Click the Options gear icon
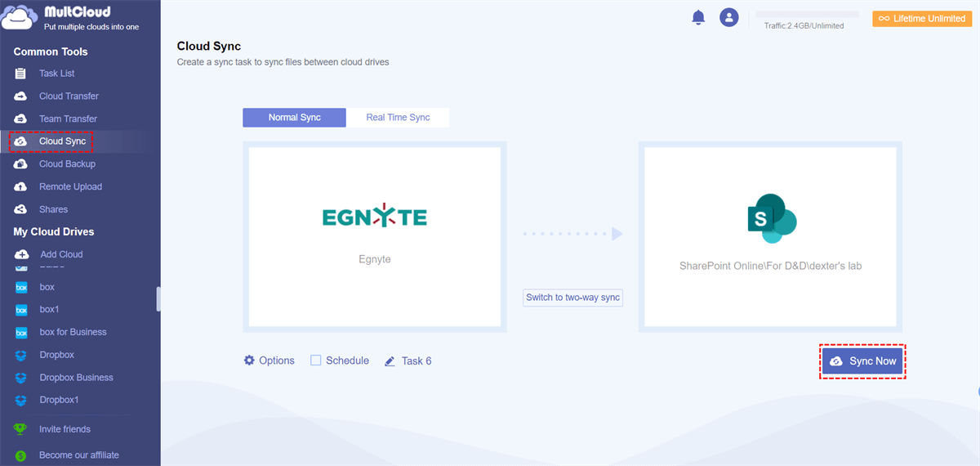 coord(249,361)
